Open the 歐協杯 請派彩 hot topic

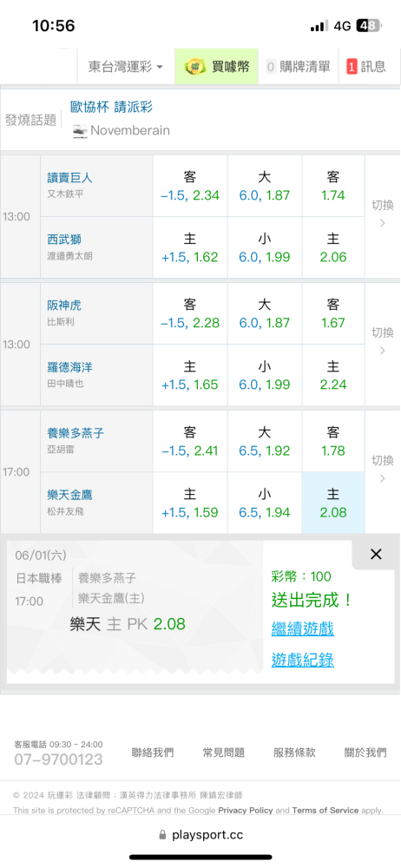[x=111, y=107]
